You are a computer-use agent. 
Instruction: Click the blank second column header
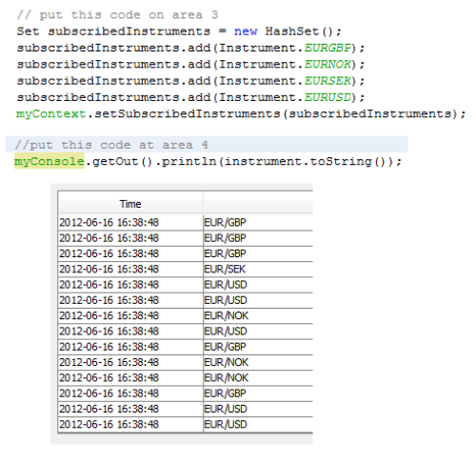258,204
